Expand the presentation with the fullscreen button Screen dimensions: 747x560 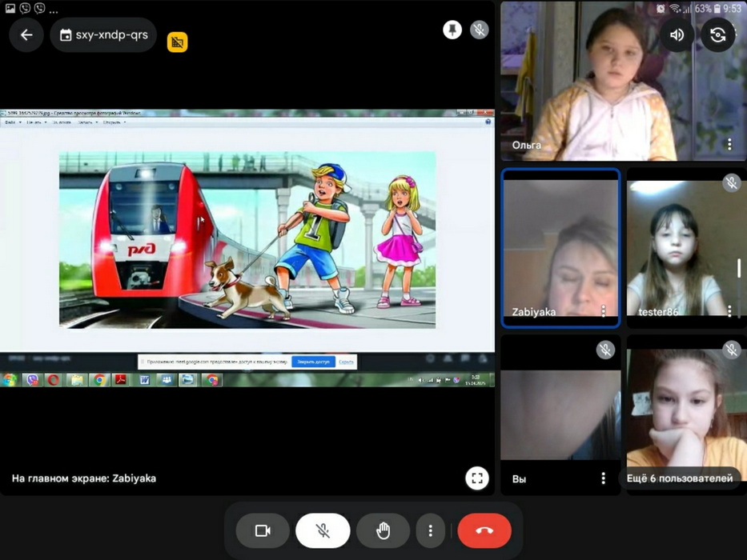477,478
